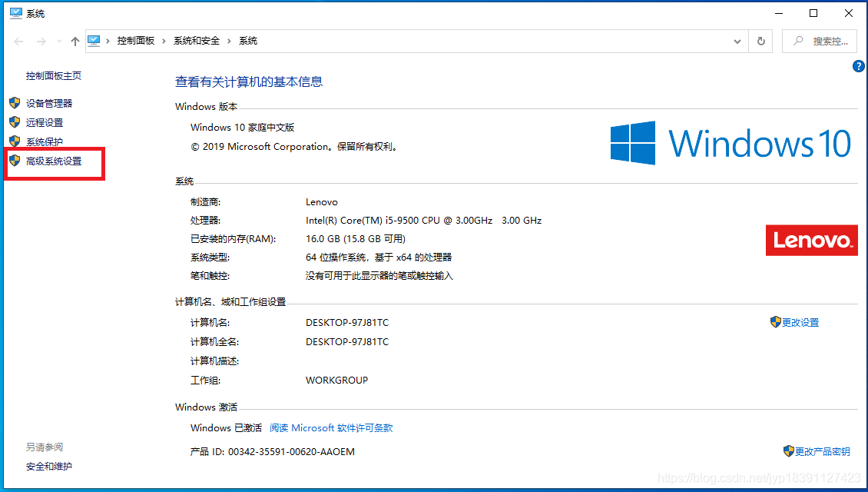Click the product ID 00342-35591-00620-AAOEM
868x492 pixels.
(291, 451)
